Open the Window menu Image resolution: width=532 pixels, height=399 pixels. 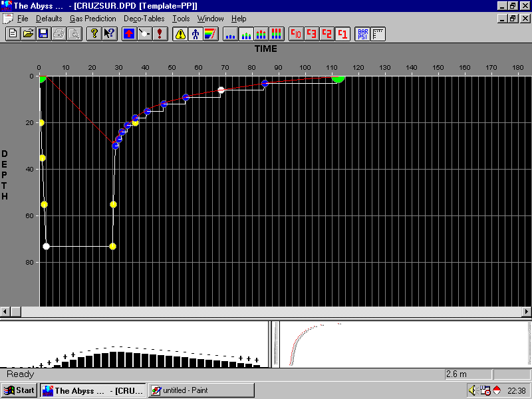coord(210,19)
